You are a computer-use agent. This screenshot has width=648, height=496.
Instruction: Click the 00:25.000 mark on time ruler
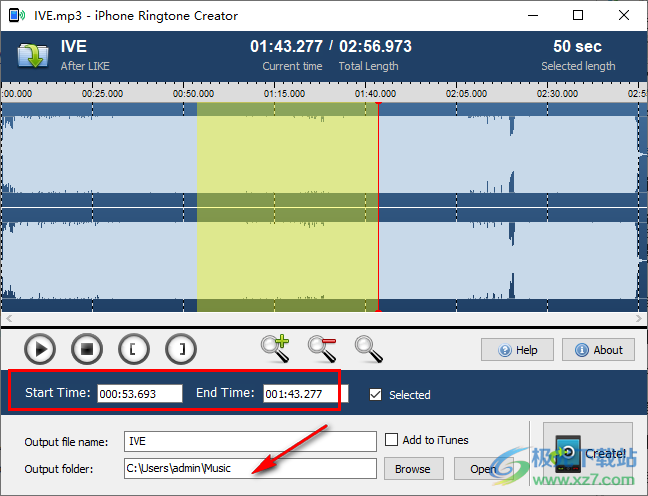pos(102,94)
